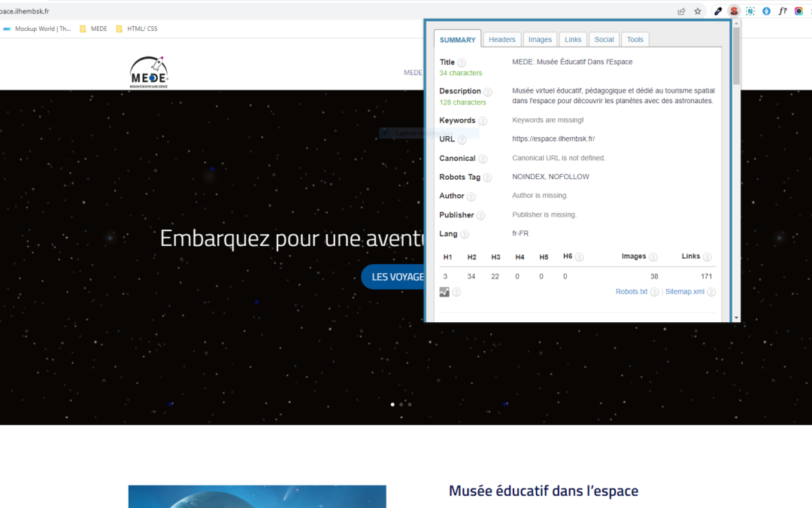Click the rainbow color picker extension icon

(798, 11)
